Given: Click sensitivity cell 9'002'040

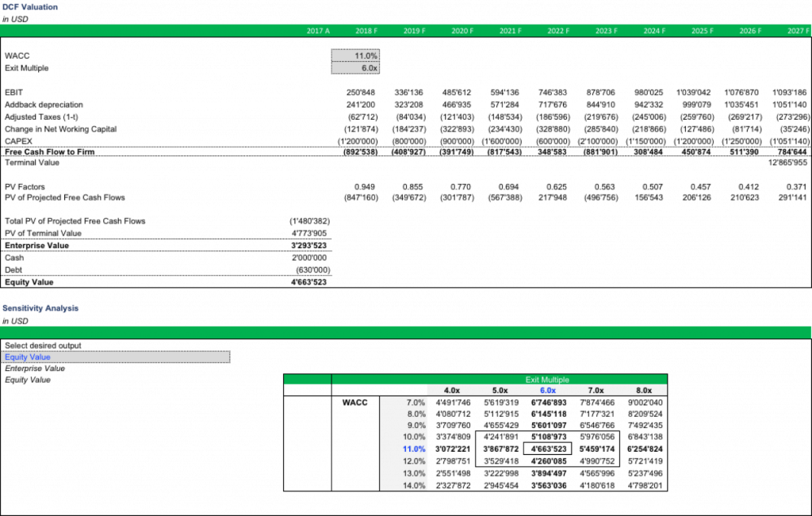Looking at the screenshot, I should pos(645,403).
